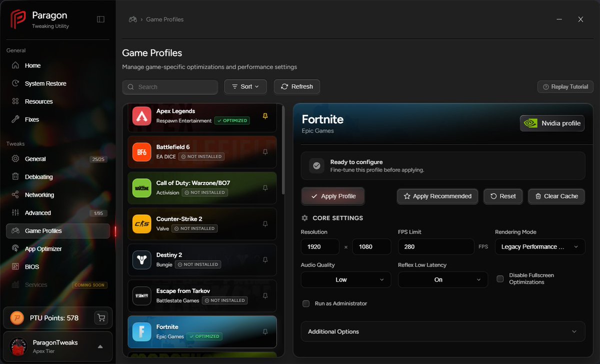600x364 pixels.
Task: Open the Sort dropdown
Action: [x=245, y=86]
